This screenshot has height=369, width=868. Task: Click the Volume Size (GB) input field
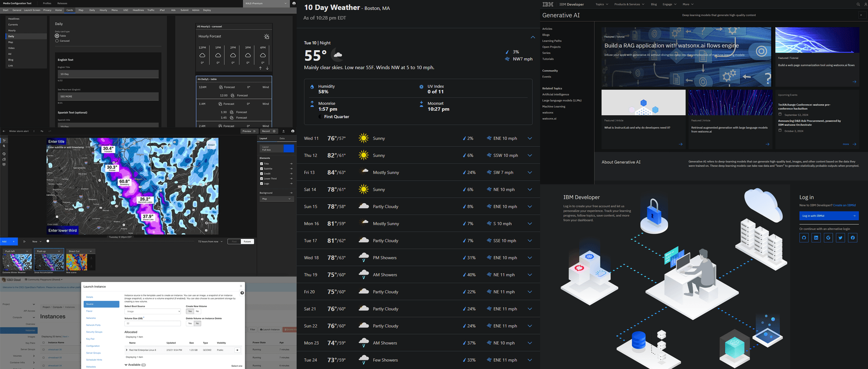[x=153, y=323]
